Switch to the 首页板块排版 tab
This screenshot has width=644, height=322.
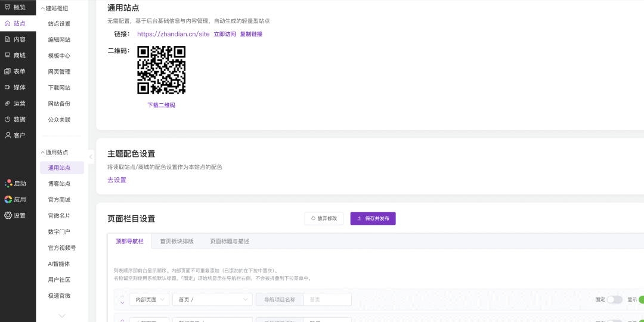[x=177, y=241]
